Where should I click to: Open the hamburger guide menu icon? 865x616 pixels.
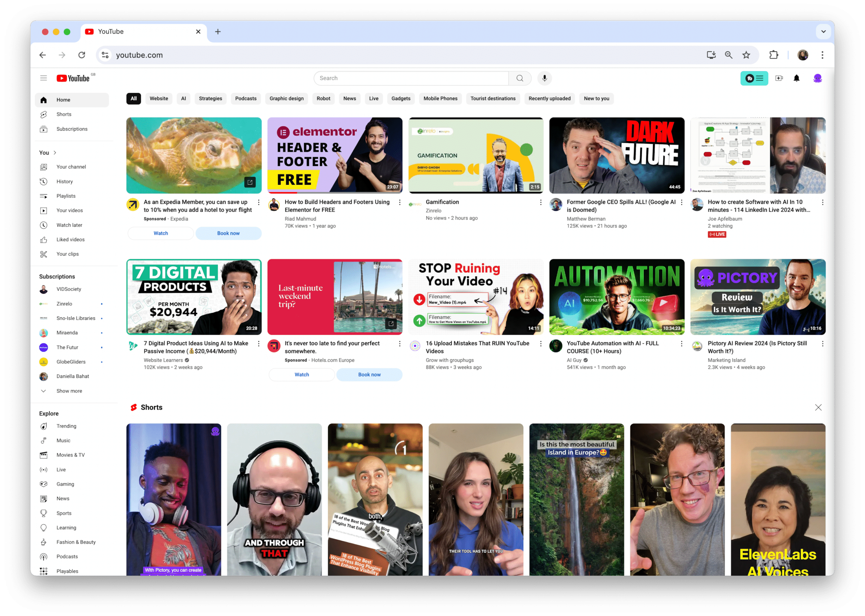point(44,78)
